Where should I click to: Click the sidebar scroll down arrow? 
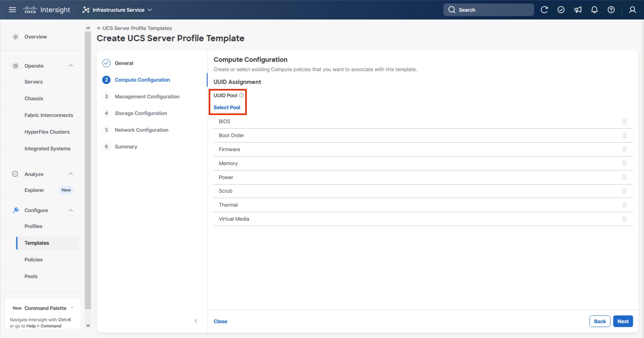pos(88,326)
